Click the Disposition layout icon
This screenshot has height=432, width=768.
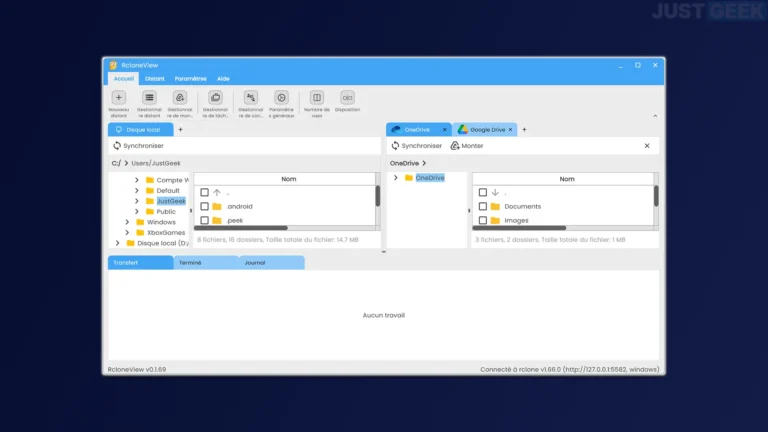pos(347,97)
